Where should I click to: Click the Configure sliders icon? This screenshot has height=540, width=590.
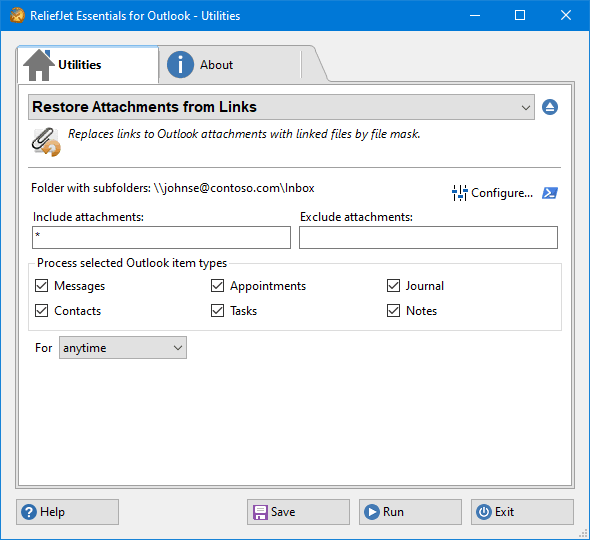pyautogui.click(x=460, y=193)
